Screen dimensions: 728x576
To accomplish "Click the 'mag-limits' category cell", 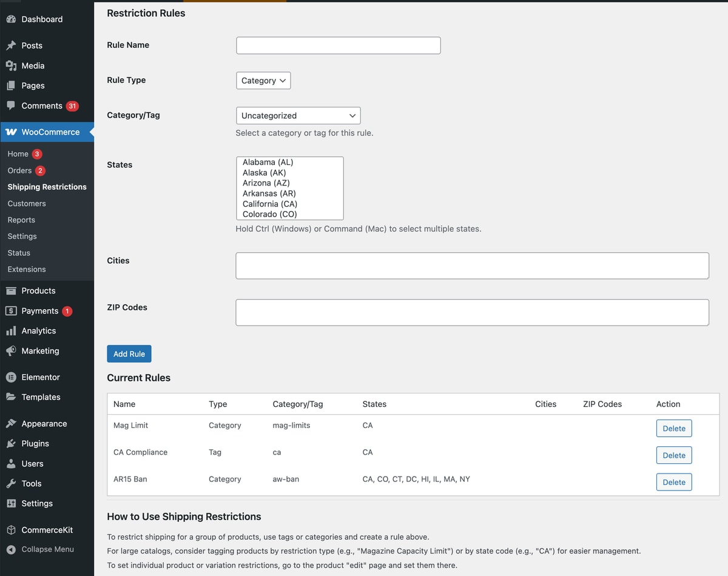I will 291,426.
